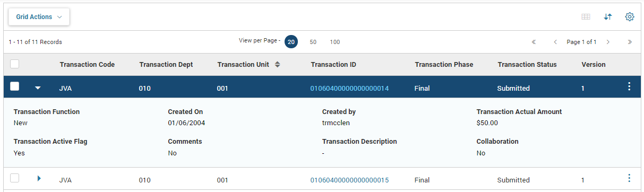Go to next page chevron
Viewport: 644px width, 192px height.
[x=608, y=42]
